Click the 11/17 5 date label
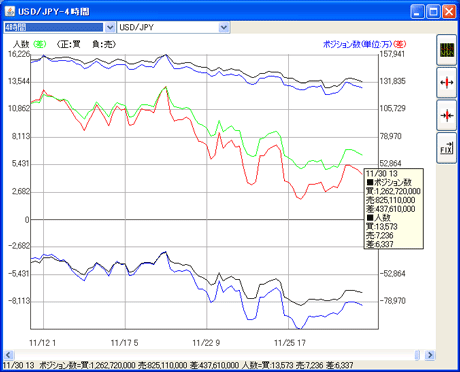The image size is (460, 372). click(124, 343)
